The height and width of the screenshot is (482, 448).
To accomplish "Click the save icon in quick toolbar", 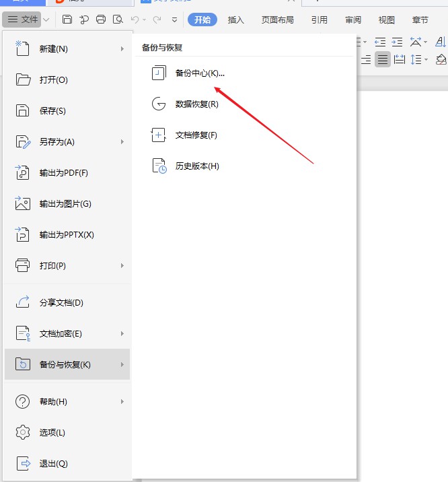I will (x=67, y=20).
